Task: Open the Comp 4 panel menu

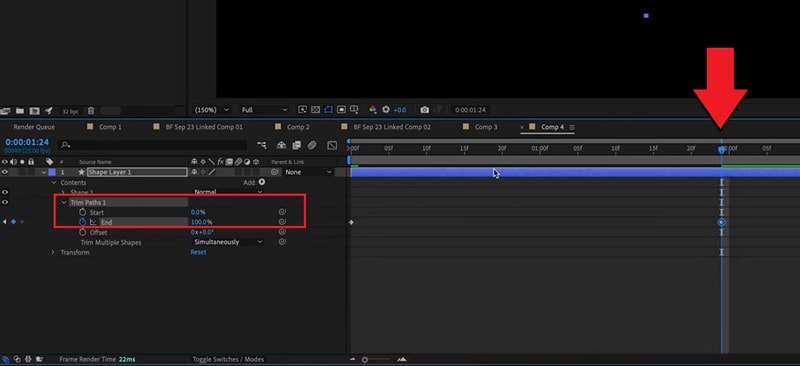Action: point(572,127)
